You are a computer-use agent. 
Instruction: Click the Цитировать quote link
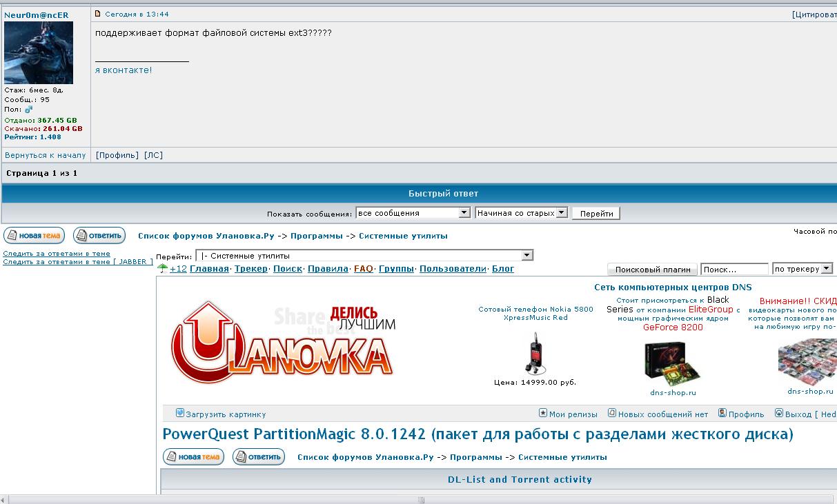click(815, 14)
